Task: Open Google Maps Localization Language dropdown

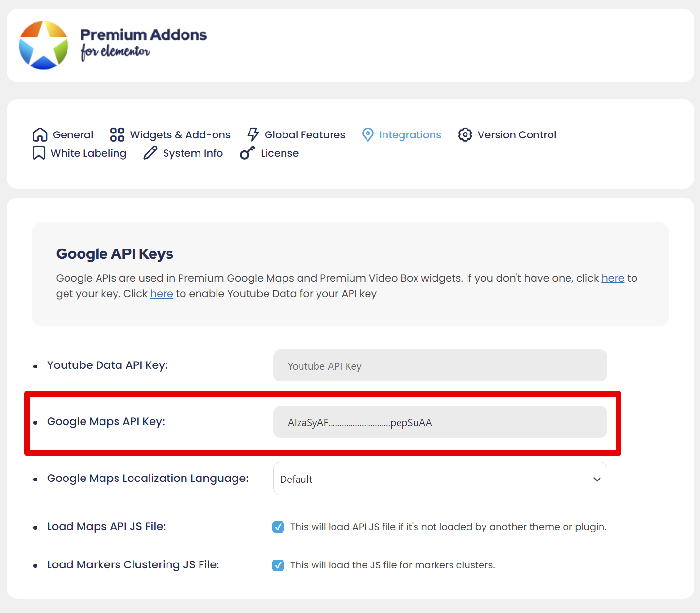Action: pyautogui.click(x=440, y=479)
